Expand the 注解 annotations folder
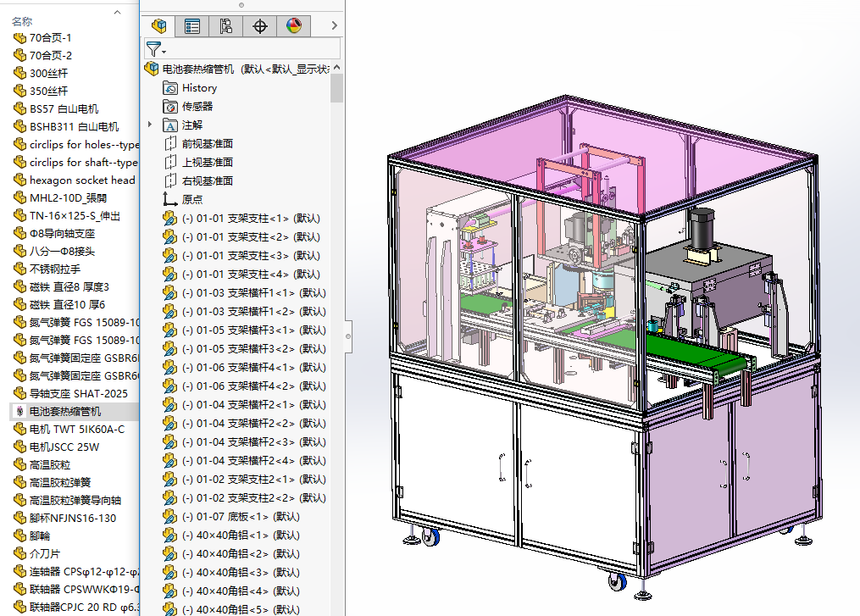Image resolution: width=860 pixels, height=616 pixels. pyautogui.click(x=150, y=125)
